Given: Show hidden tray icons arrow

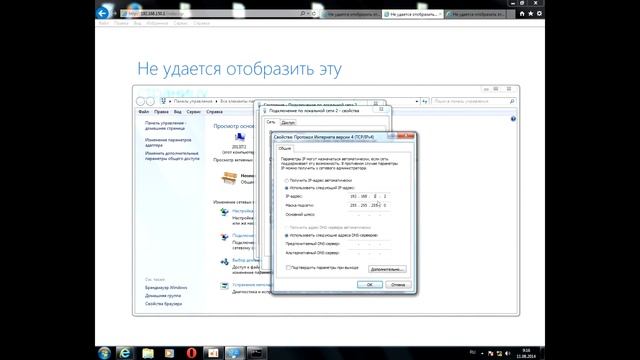Looking at the screenshot, I should click(482, 353).
